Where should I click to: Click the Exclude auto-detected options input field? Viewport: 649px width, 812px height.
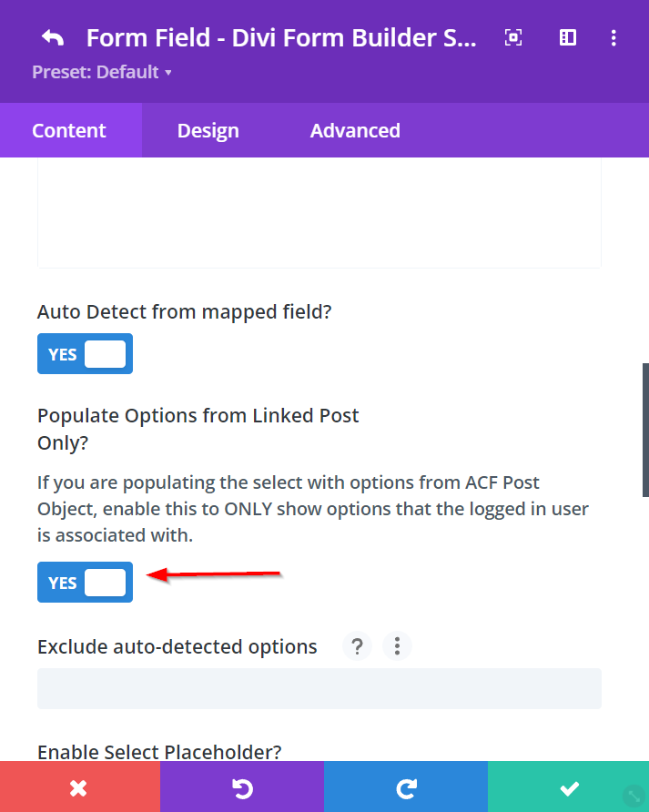(x=319, y=688)
